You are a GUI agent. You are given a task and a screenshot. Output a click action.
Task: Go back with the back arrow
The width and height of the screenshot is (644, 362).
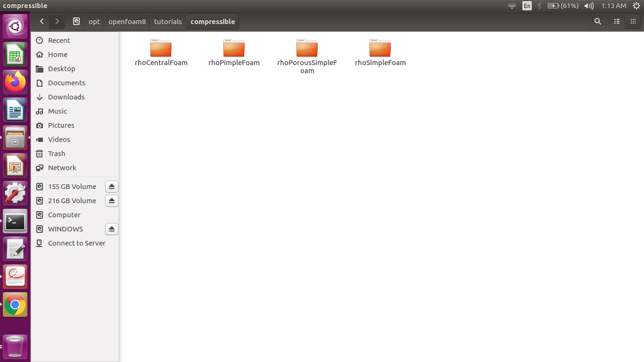(42, 21)
